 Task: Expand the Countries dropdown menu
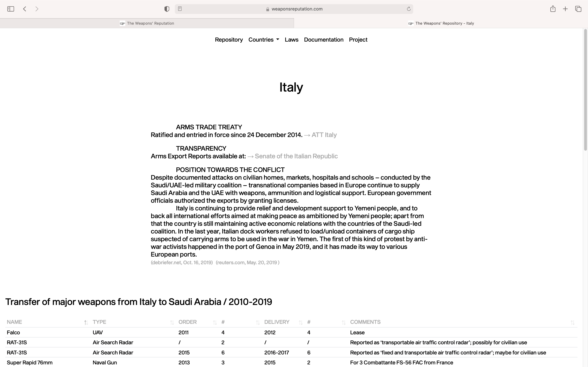click(x=264, y=39)
